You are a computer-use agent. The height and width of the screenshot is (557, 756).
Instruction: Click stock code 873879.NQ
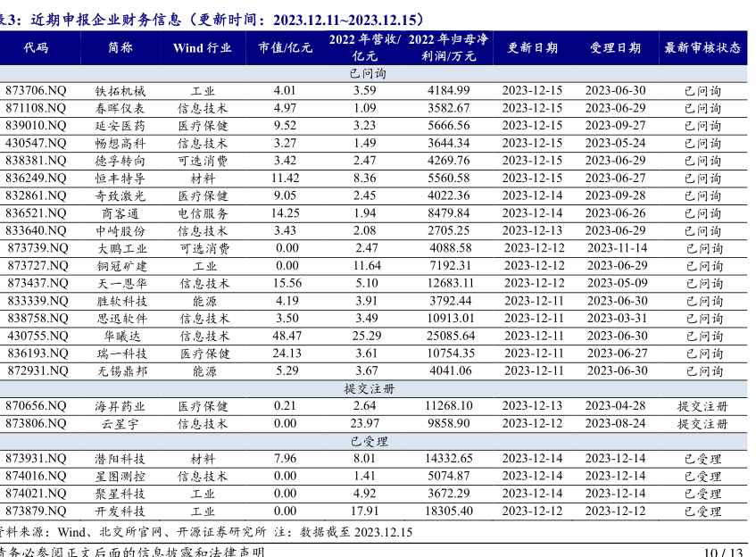click(36, 511)
